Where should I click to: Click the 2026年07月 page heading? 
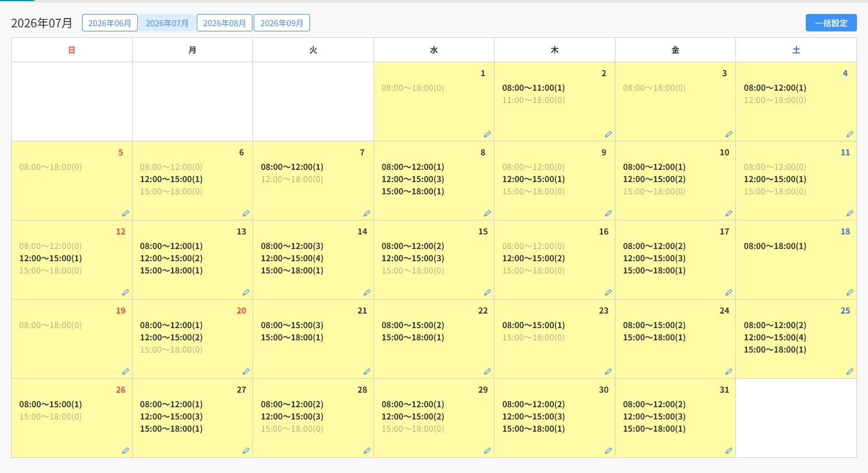point(42,23)
